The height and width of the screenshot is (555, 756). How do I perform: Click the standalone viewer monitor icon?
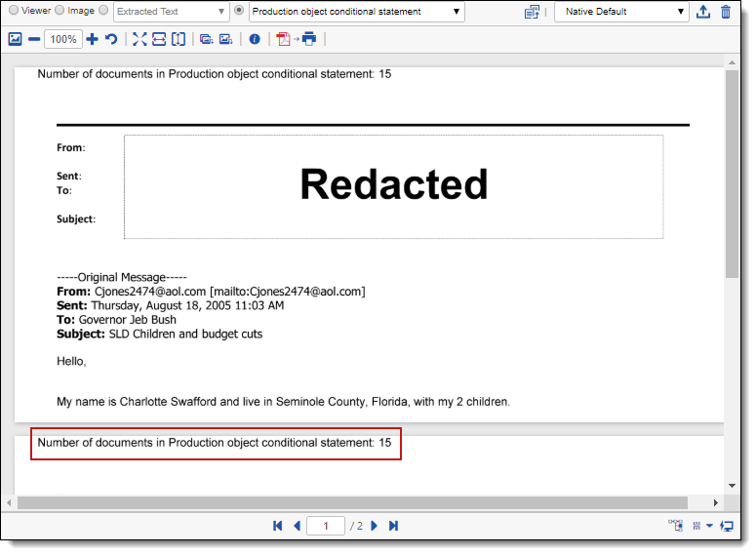click(x=727, y=526)
